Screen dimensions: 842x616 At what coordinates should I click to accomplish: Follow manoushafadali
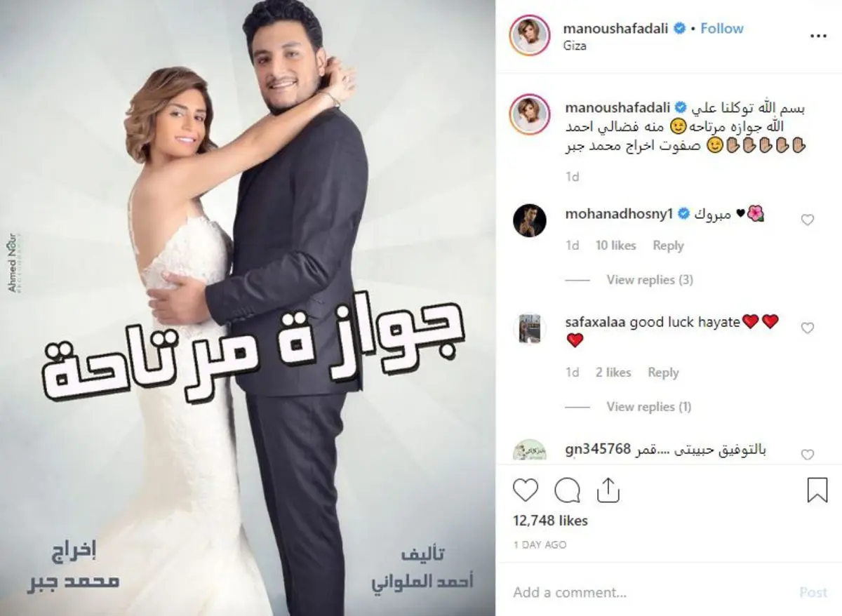click(722, 28)
